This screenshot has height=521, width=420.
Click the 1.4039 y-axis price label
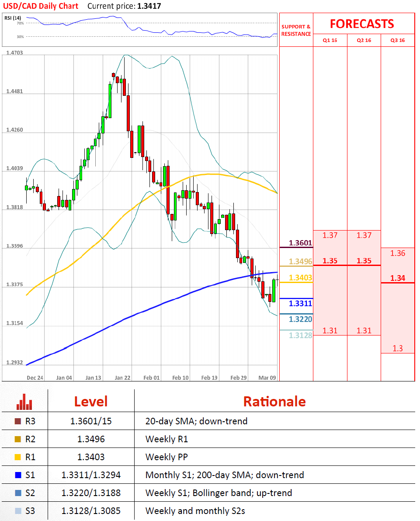click(14, 168)
